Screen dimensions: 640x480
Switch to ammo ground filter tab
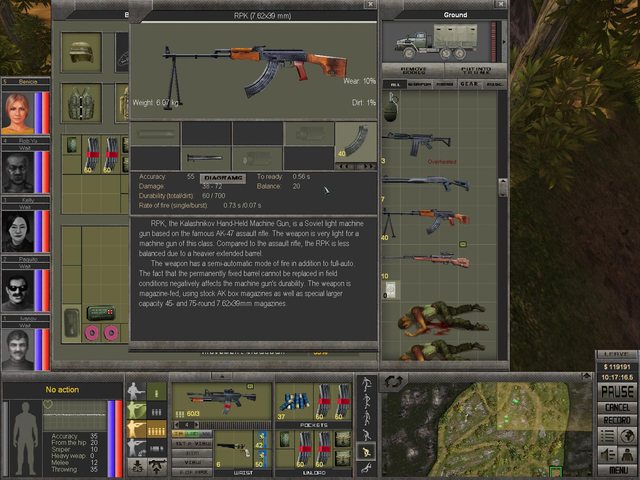444,84
